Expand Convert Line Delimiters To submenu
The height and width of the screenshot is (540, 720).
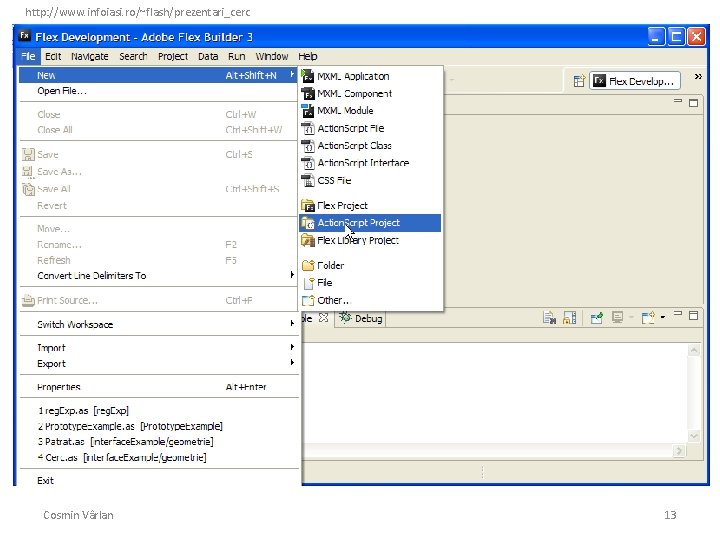pos(158,276)
